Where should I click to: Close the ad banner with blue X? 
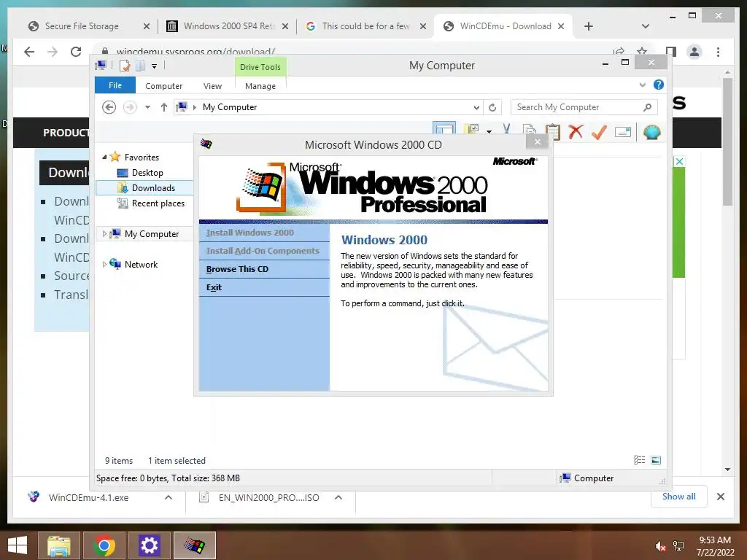coord(679,161)
